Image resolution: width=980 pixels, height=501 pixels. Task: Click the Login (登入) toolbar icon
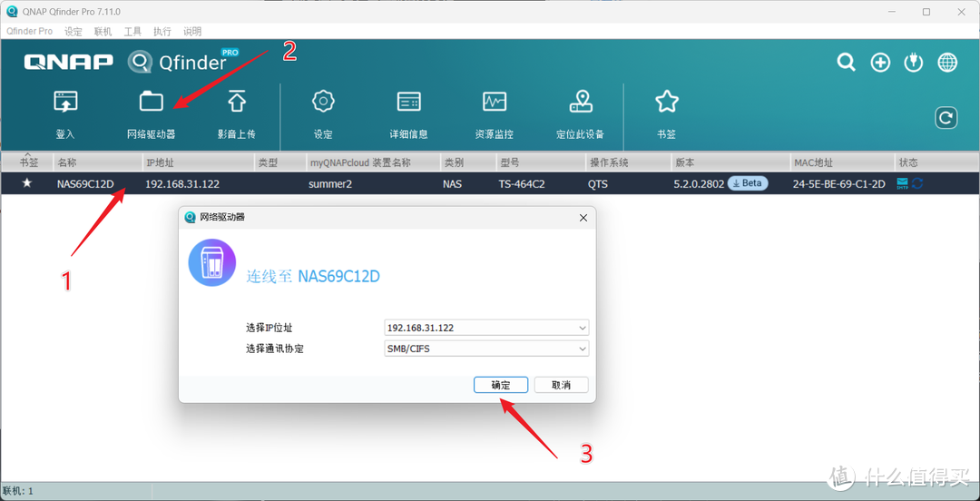pyautogui.click(x=64, y=102)
